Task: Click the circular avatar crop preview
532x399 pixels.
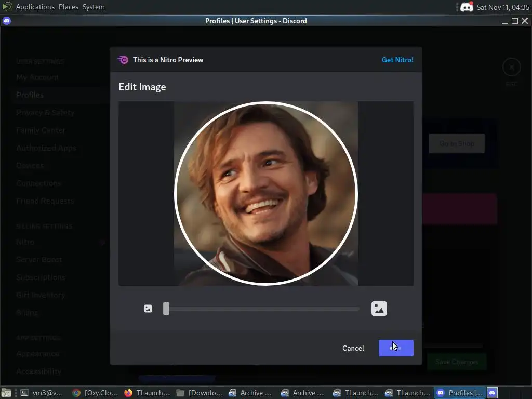Action: [266, 193]
